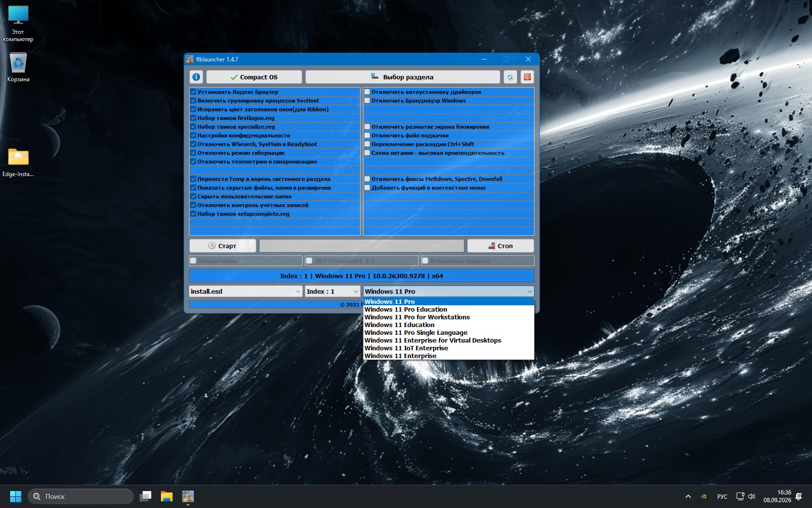The height and width of the screenshot is (508, 812).
Task: Expand the install.esd dropdown
Action: coord(246,291)
